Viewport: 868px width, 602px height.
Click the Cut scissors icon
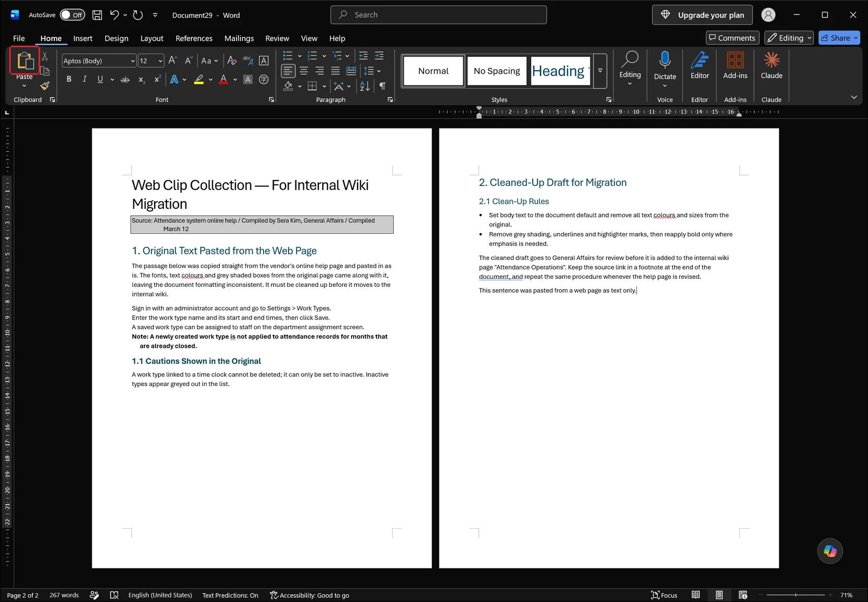[45, 56]
